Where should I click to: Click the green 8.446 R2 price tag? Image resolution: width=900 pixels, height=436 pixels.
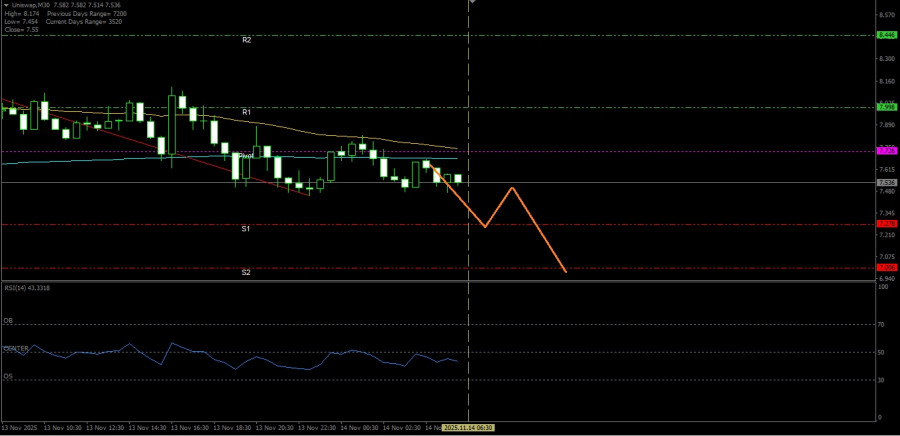(x=886, y=35)
